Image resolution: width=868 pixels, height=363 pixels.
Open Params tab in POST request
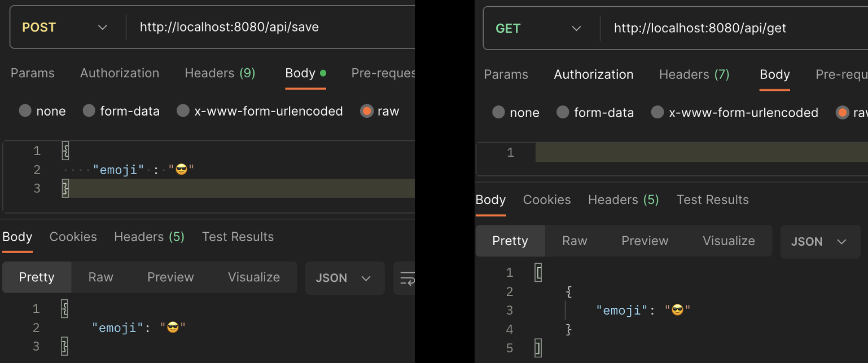pos(33,73)
